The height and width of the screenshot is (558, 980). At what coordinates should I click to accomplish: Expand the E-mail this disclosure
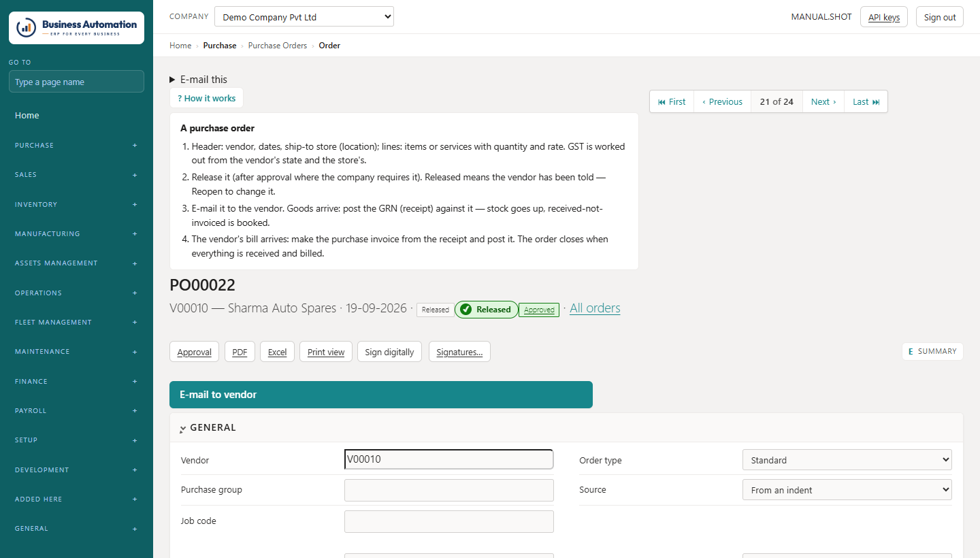199,80
